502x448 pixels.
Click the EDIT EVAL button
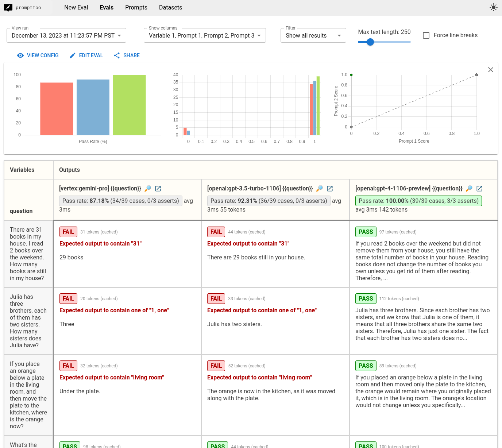86,55
